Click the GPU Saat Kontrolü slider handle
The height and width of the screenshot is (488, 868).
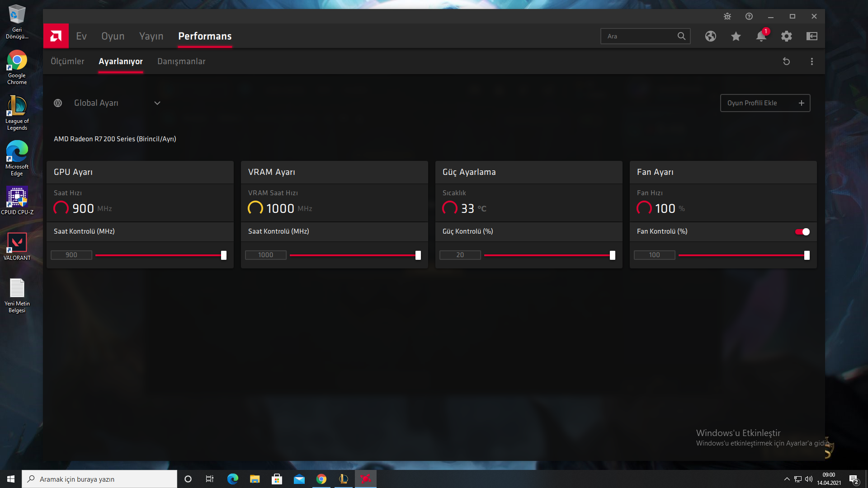click(223, 255)
